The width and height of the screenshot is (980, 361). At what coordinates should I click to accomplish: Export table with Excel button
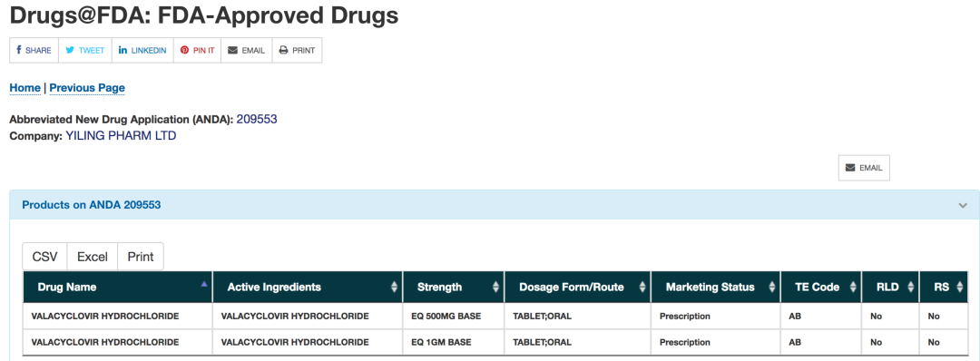pos(93,257)
